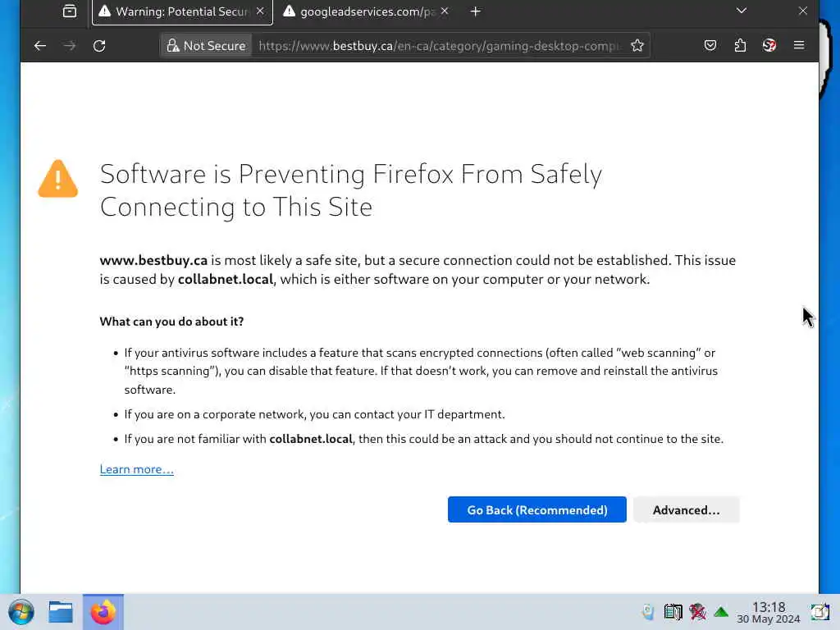This screenshot has height=630, width=840.
Task: Click the bold www.bestbuy.ca text
Action: point(153,260)
